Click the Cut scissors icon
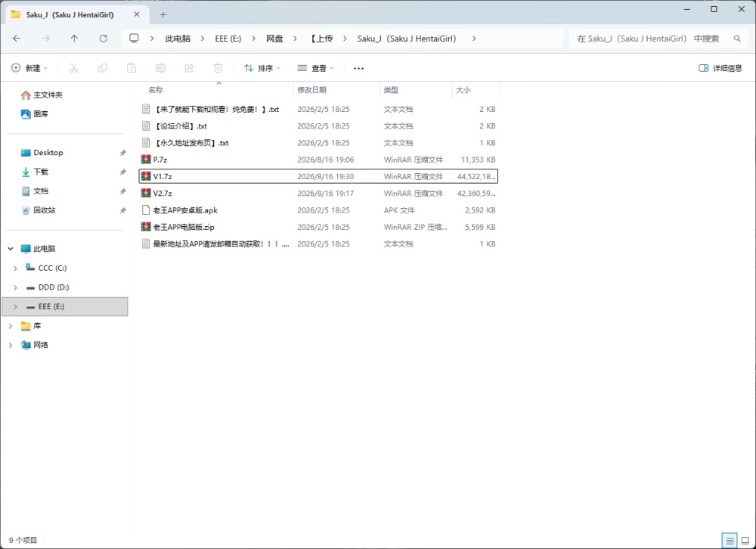This screenshot has height=549, width=756. coord(74,68)
